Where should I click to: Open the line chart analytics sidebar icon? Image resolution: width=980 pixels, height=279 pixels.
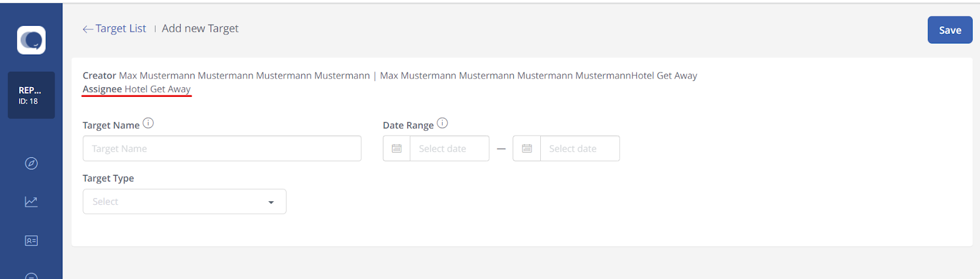click(31, 202)
